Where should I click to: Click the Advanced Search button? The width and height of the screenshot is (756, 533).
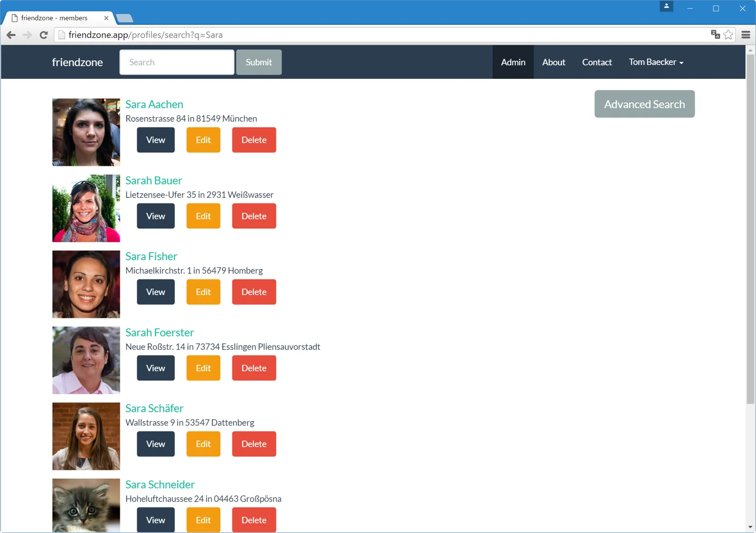[x=644, y=104]
